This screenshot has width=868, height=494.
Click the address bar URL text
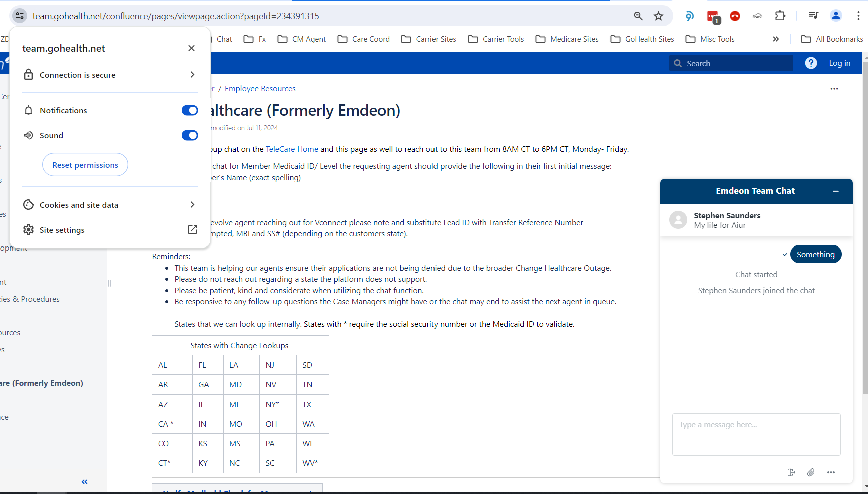tap(176, 16)
